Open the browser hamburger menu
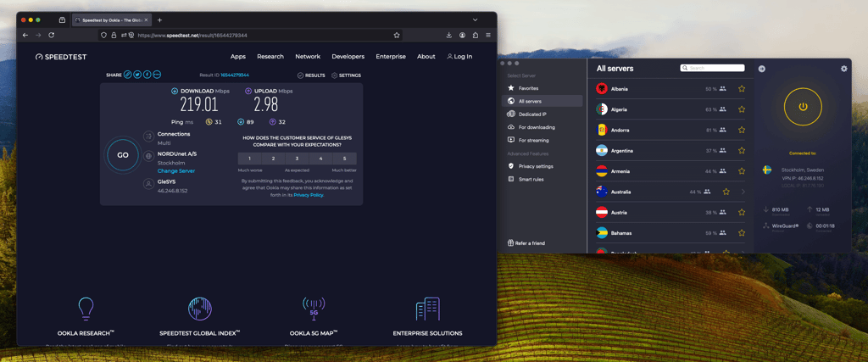 (488, 35)
